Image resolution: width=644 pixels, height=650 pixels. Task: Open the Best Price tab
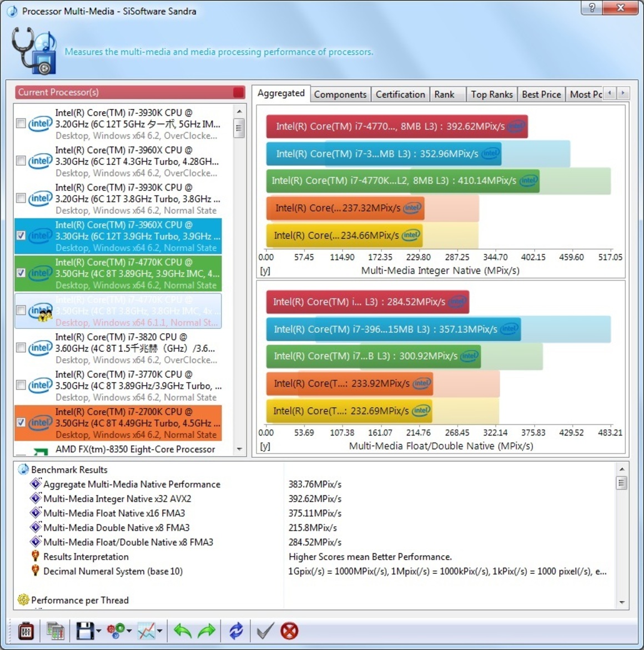[541, 94]
